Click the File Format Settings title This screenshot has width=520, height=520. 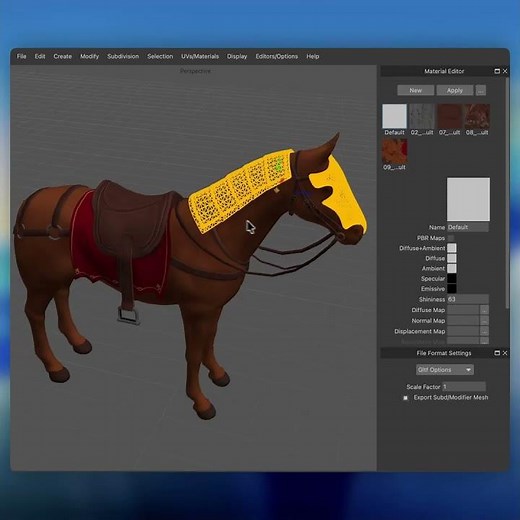point(444,353)
